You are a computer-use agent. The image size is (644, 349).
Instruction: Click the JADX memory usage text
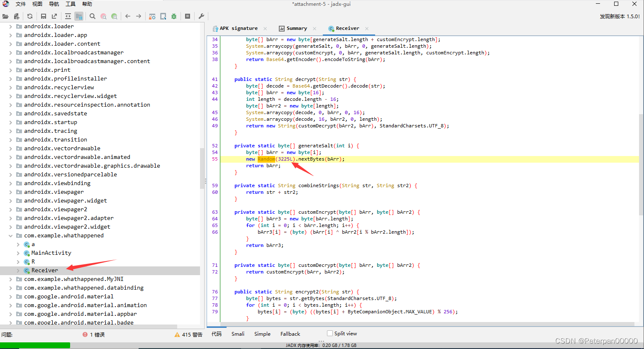[321, 345]
